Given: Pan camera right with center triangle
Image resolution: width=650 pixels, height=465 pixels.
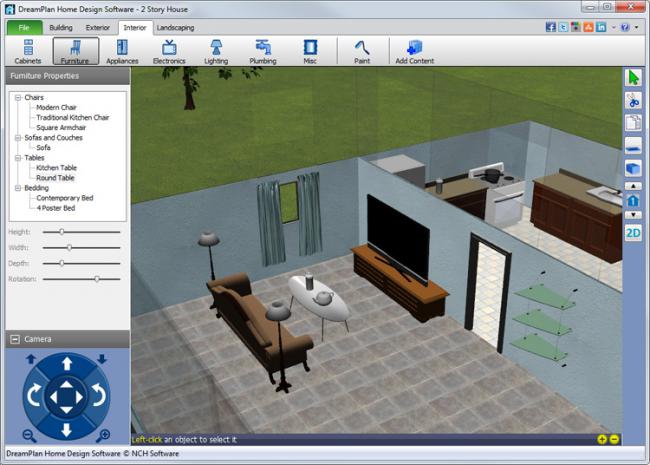Looking at the screenshot, I should click(x=79, y=397).
